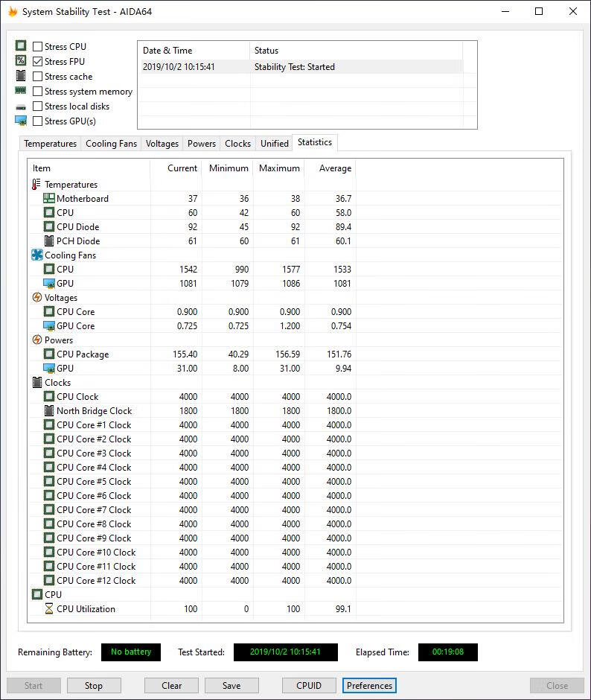Click the GPU Core maximum value 1.200

click(x=290, y=326)
